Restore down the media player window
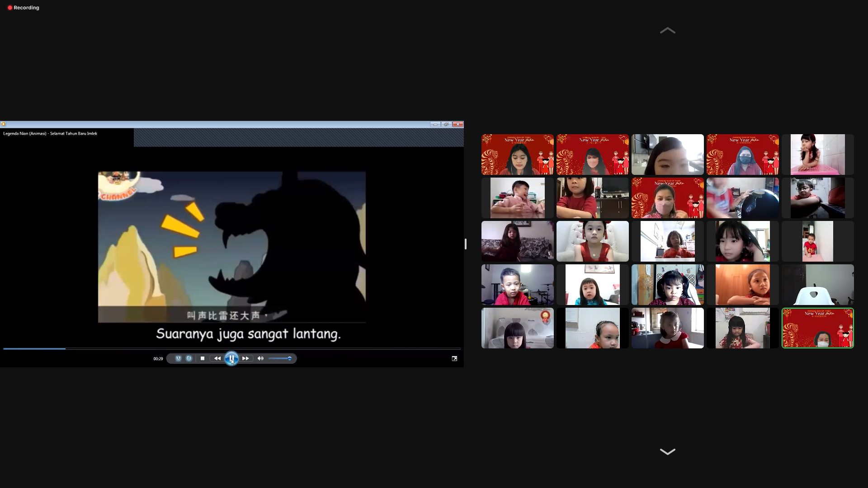This screenshot has height=488, width=868. pos(446,124)
